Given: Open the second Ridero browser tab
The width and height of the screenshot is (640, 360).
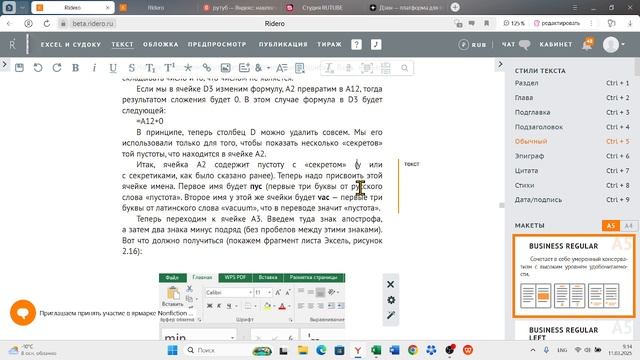Looking at the screenshot, I should coord(155,8).
